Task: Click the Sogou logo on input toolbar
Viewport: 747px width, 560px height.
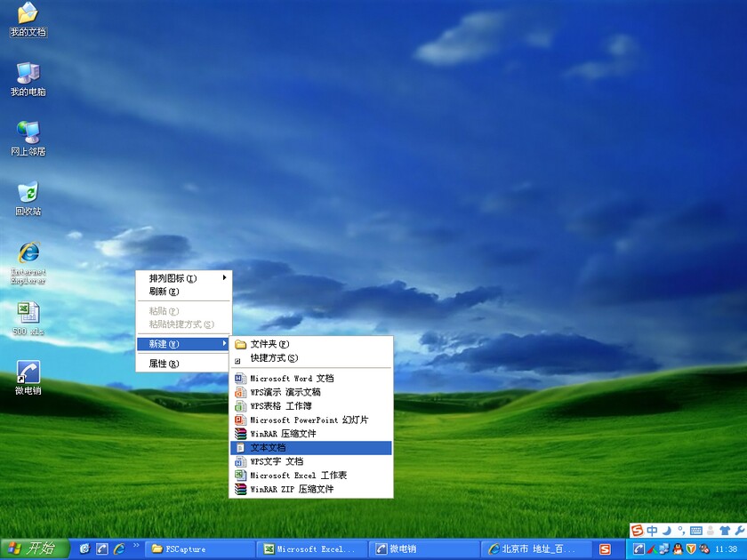Action: click(637, 530)
